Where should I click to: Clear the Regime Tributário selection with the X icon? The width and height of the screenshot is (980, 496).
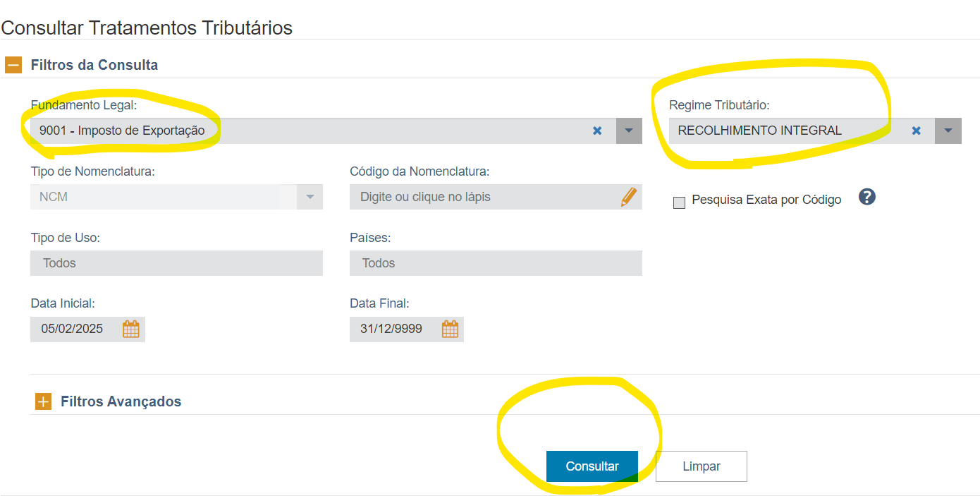(916, 131)
